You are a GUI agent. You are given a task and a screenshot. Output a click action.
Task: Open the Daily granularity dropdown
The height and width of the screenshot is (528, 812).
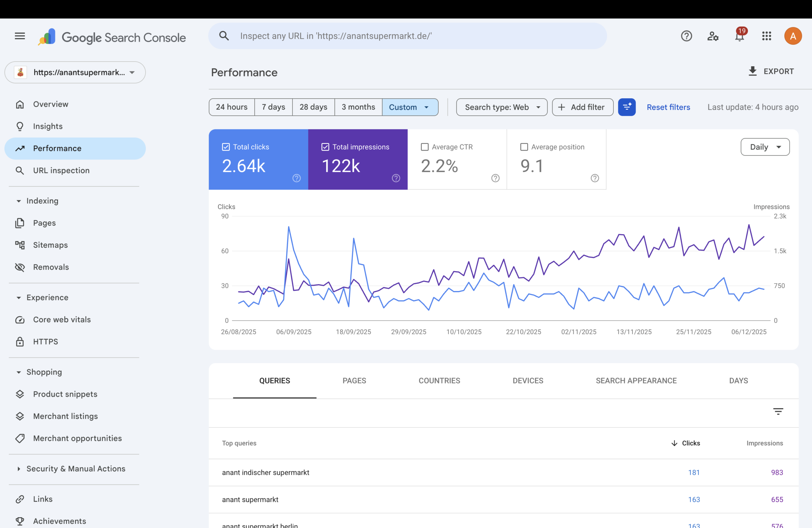(765, 147)
